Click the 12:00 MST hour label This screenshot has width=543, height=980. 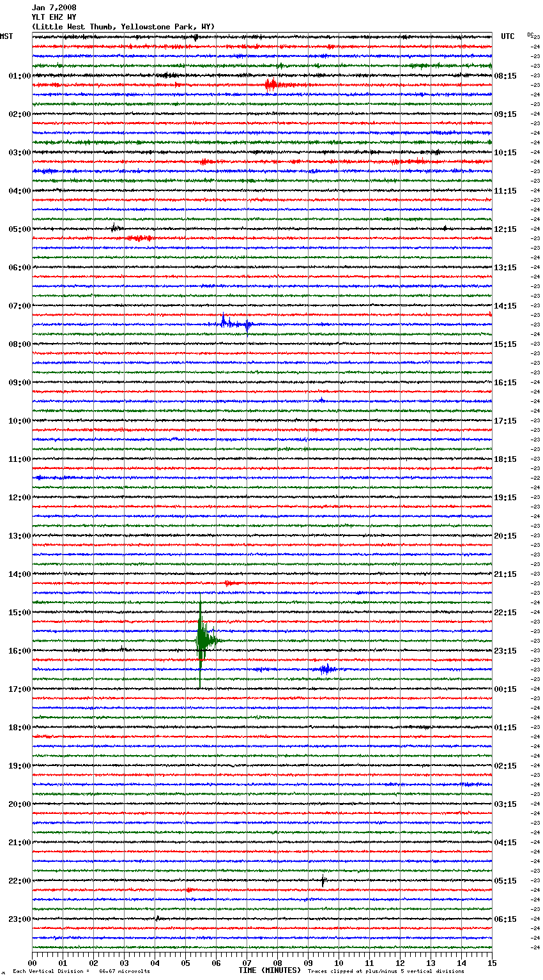point(19,498)
